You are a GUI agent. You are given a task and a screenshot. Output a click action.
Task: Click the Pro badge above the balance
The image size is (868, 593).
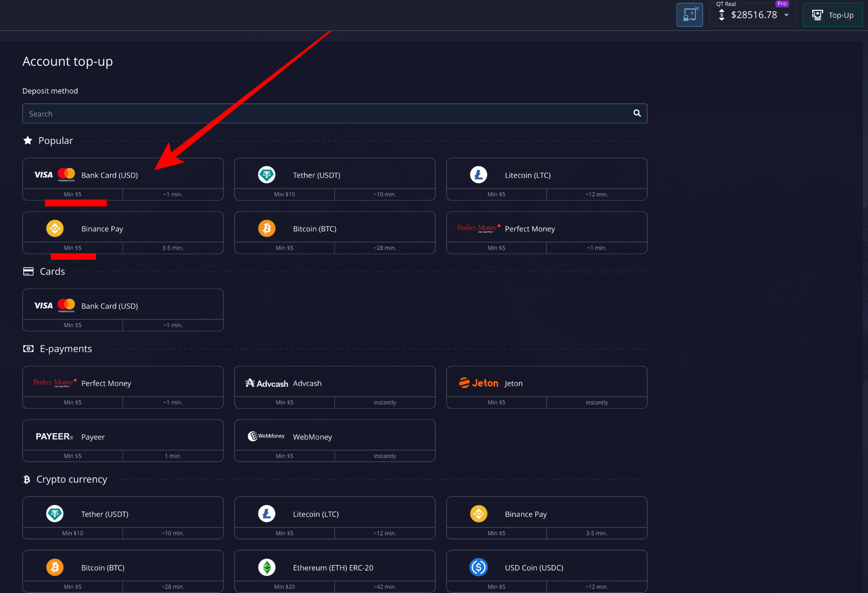[782, 4]
